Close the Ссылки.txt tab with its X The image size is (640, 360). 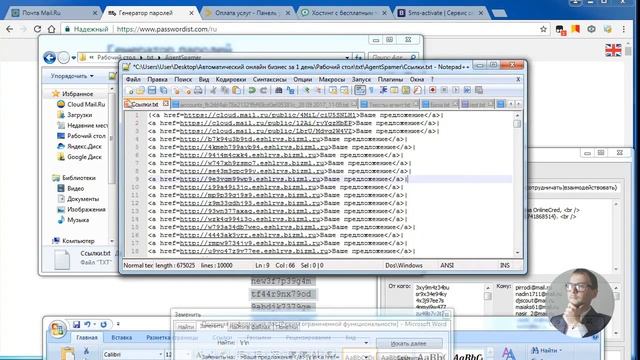[x=166, y=104]
